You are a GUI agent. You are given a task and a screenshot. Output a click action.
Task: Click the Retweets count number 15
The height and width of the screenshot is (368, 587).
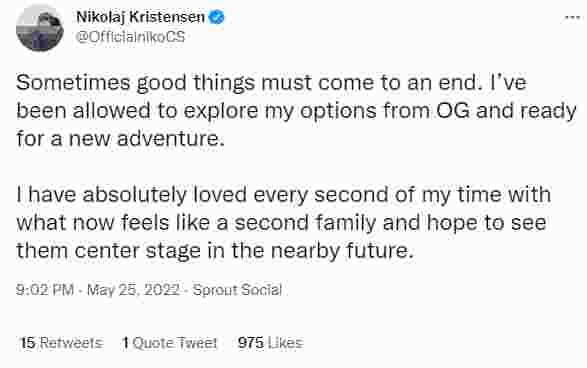[x=28, y=343]
